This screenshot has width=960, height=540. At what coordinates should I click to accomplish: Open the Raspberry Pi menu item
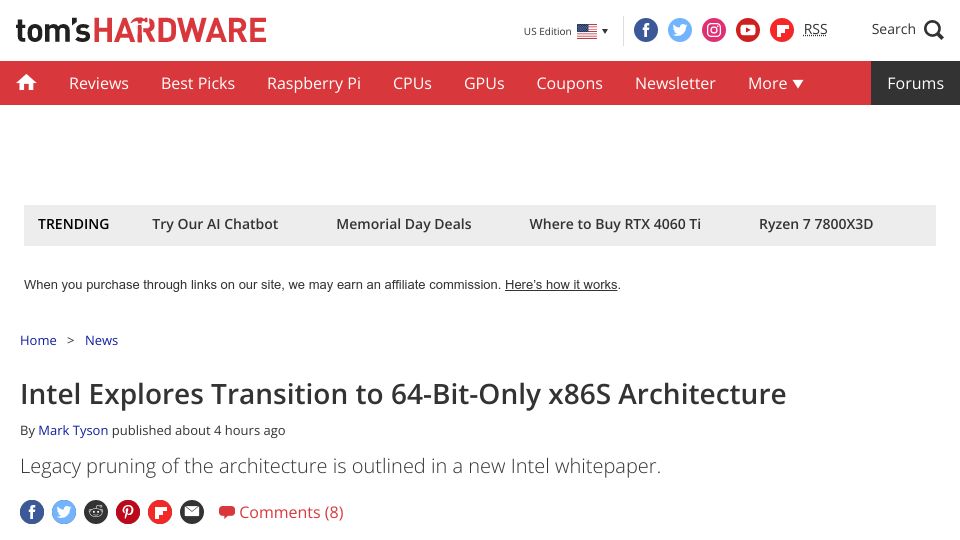click(x=314, y=83)
